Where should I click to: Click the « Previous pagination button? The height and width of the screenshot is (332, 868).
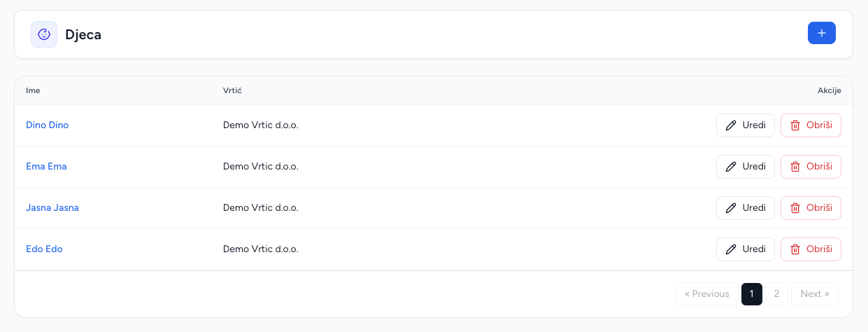tap(706, 294)
